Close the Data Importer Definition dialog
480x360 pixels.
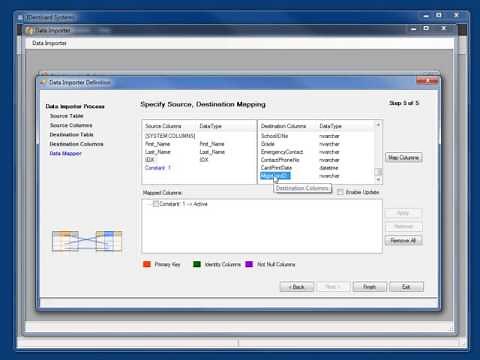click(427, 81)
